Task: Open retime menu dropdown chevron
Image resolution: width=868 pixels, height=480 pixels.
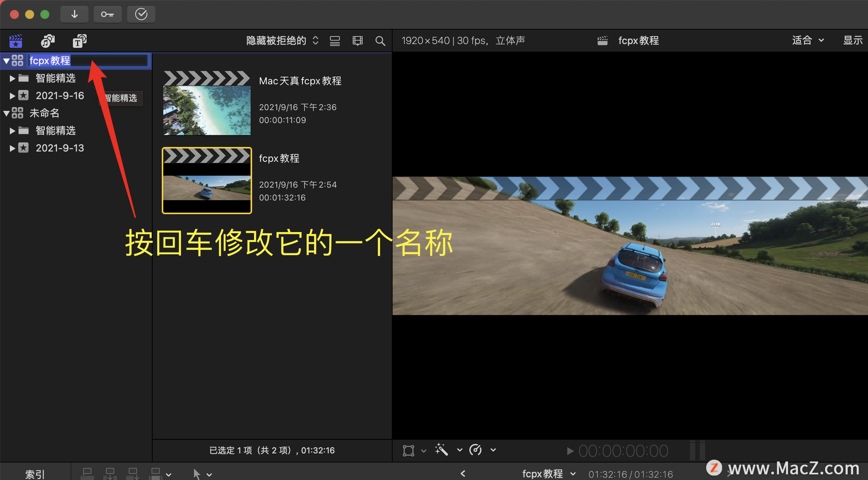Action: (x=493, y=450)
